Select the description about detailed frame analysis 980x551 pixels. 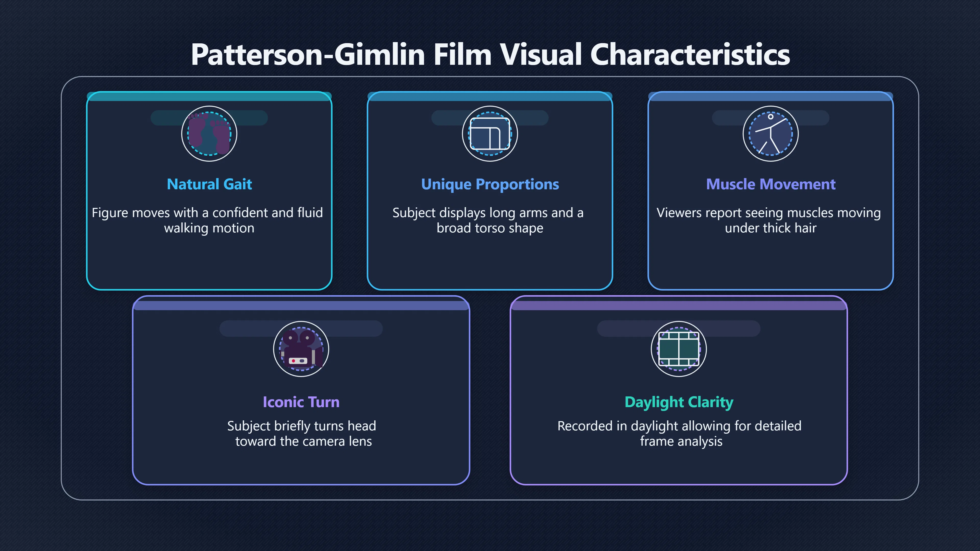coord(679,433)
